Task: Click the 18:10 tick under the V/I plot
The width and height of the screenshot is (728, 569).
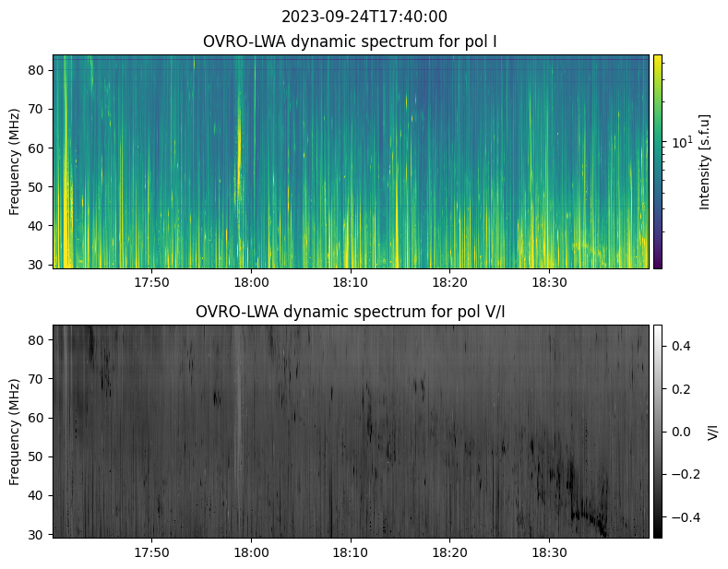Action: [x=351, y=551]
